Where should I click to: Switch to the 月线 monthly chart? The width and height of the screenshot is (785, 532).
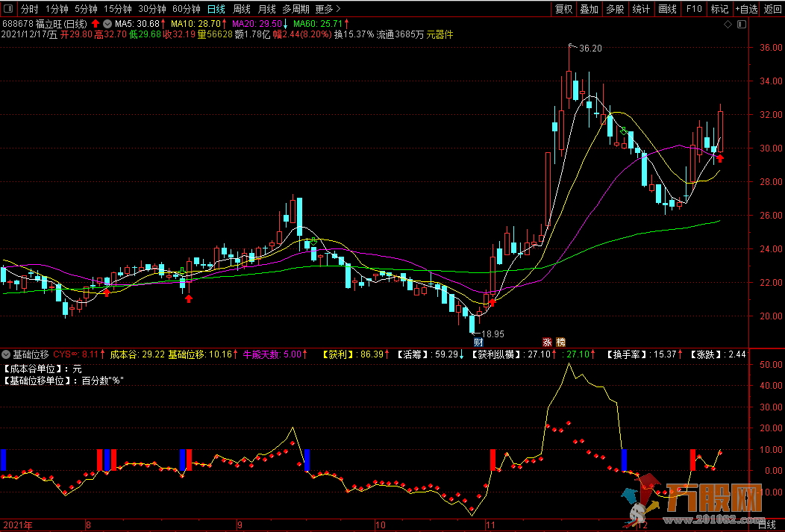click(267, 9)
